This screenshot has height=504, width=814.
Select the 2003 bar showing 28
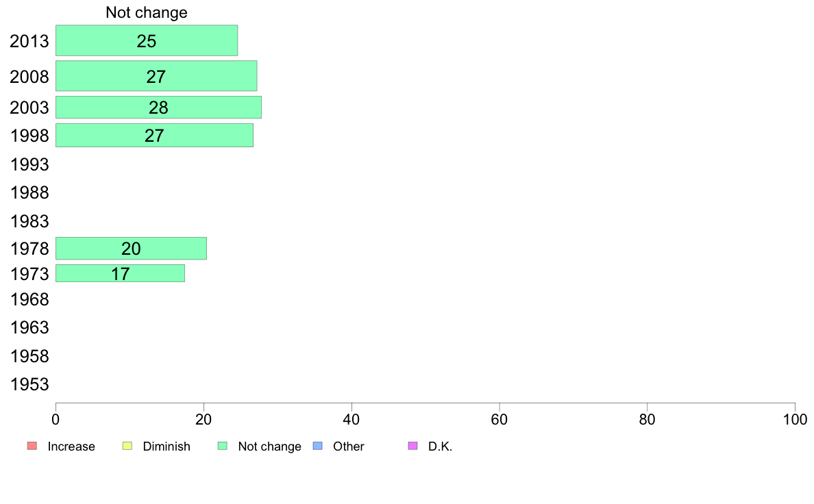[x=158, y=108]
